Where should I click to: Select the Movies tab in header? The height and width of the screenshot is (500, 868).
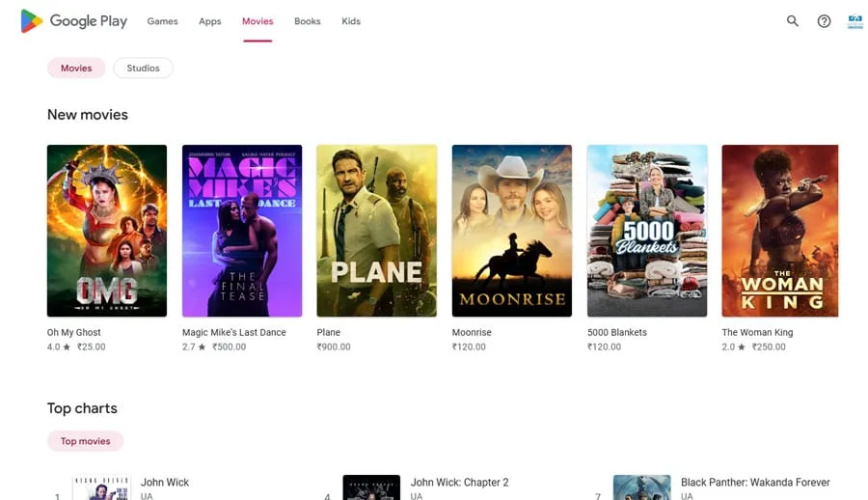[258, 21]
